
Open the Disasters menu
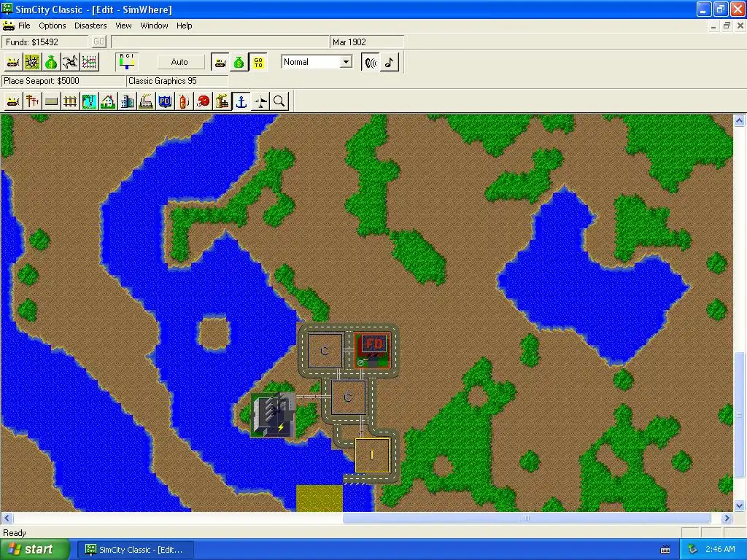[90, 26]
